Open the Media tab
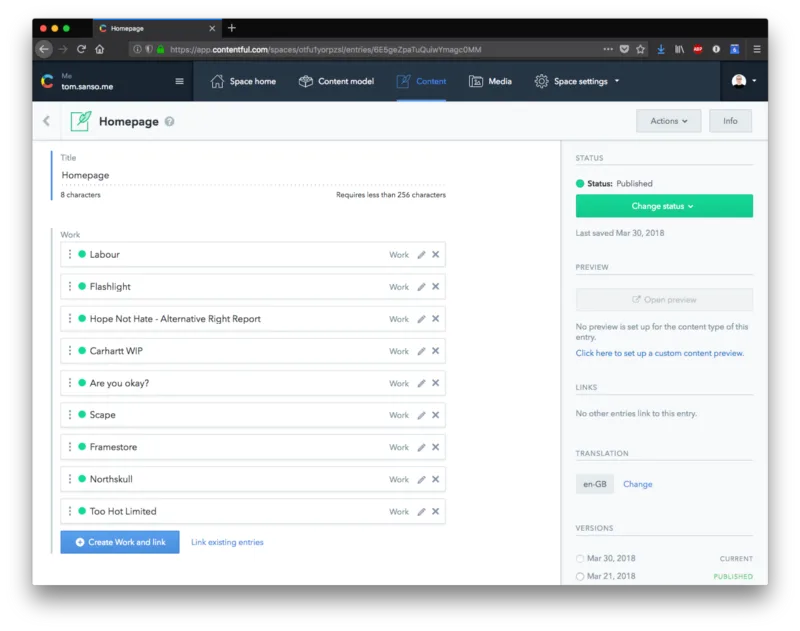Viewport: 800px width, 631px height. pyautogui.click(x=490, y=81)
